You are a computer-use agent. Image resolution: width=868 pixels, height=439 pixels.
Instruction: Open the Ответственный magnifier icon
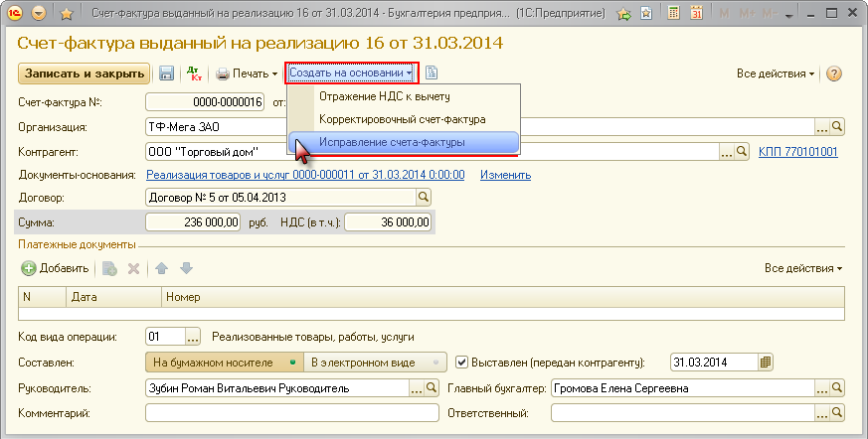[837, 413]
